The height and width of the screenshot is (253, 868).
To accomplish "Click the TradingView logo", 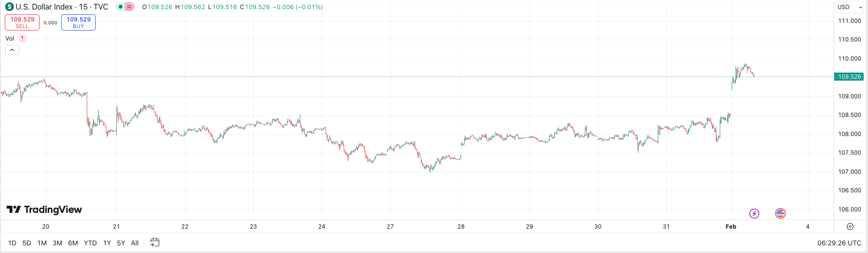I will 44,210.
